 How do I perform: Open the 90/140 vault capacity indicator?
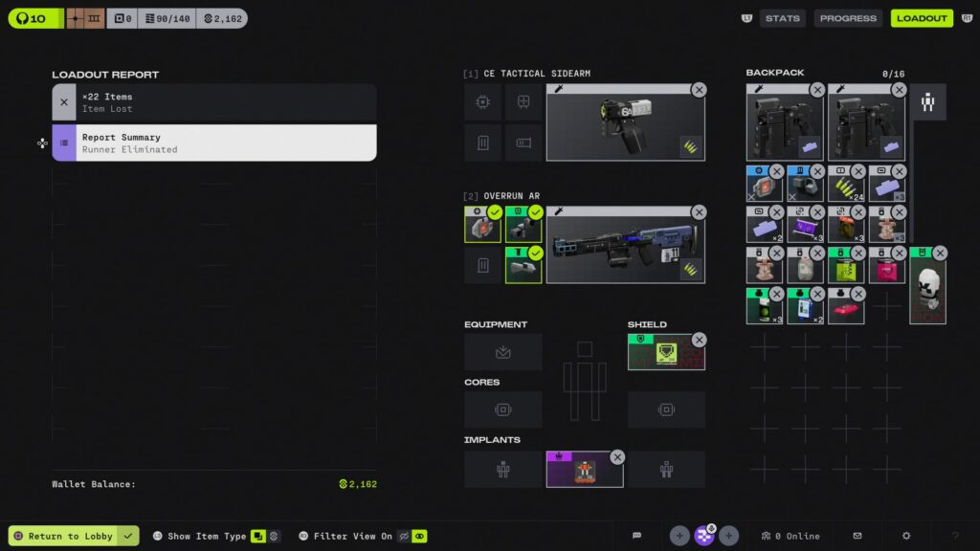click(x=167, y=18)
